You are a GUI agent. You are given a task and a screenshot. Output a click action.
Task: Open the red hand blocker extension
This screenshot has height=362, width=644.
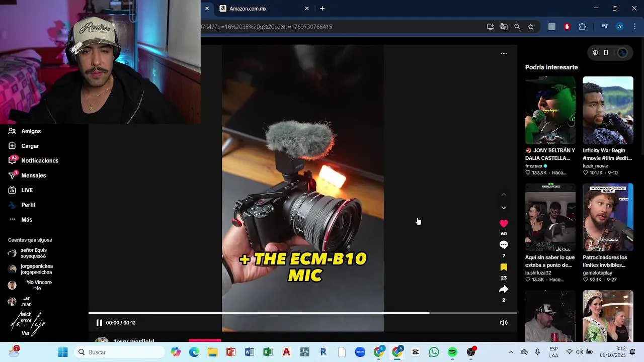pos(567,27)
